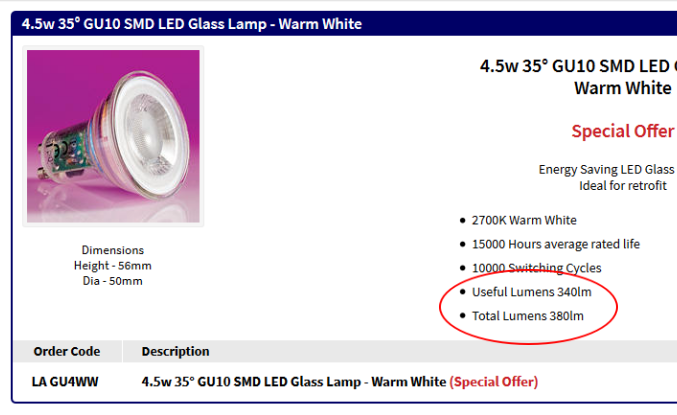
Task: Click the Dimensions label under the image
Action: pos(113,250)
